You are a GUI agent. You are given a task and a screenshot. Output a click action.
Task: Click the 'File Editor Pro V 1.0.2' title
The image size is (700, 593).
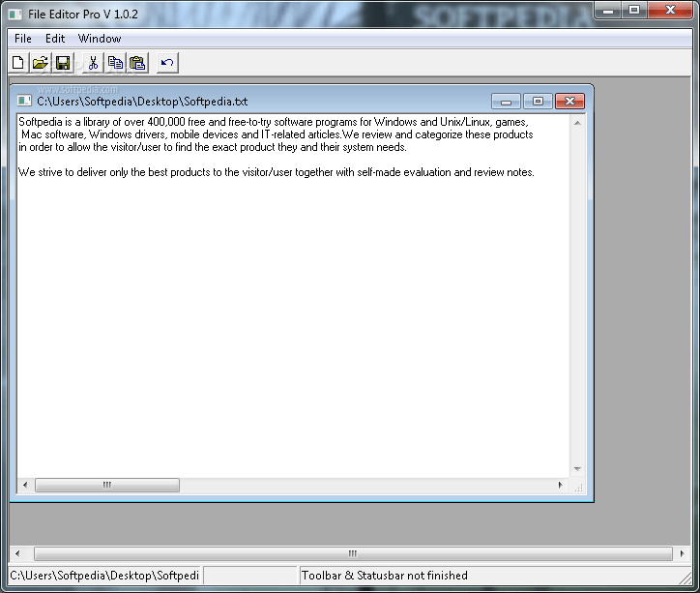click(83, 15)
